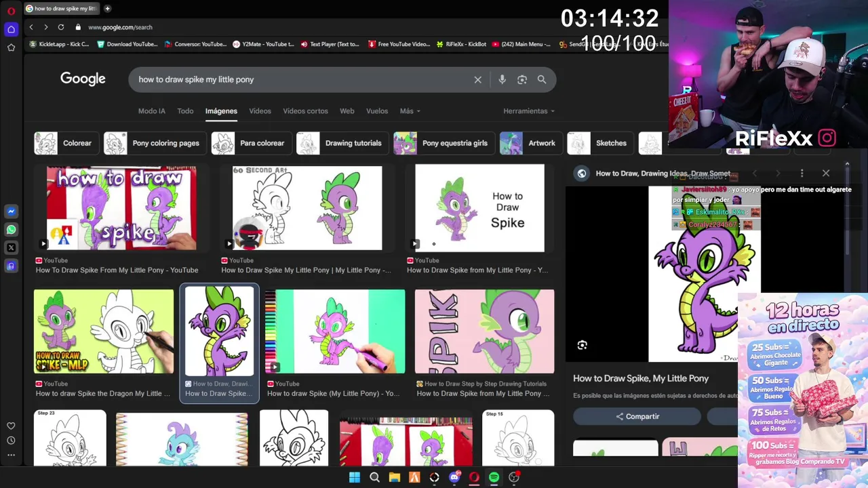Open the 'How to Draw Spike' white text thumbnail
Screen dimensions: 868x488
tap(479, 208)
